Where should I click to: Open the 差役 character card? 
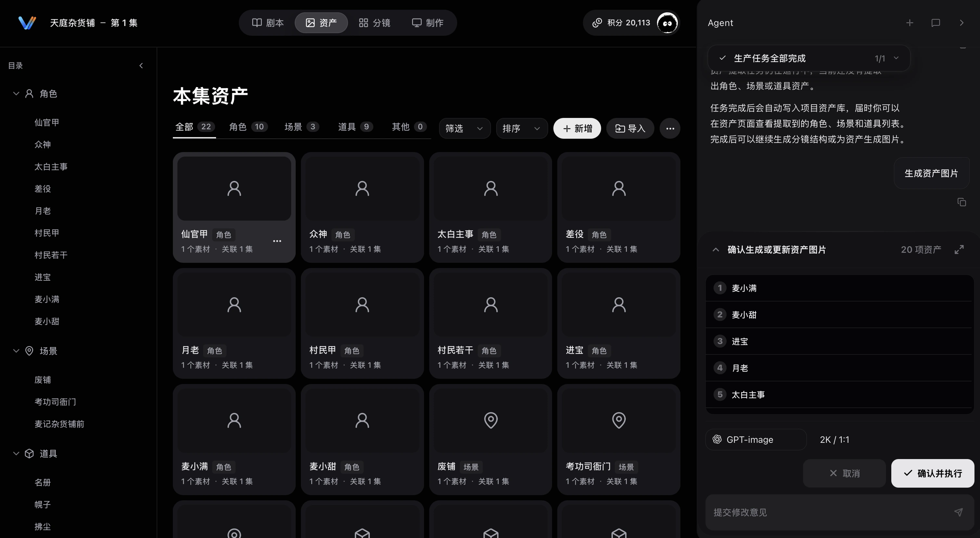[x=619, y=207]
